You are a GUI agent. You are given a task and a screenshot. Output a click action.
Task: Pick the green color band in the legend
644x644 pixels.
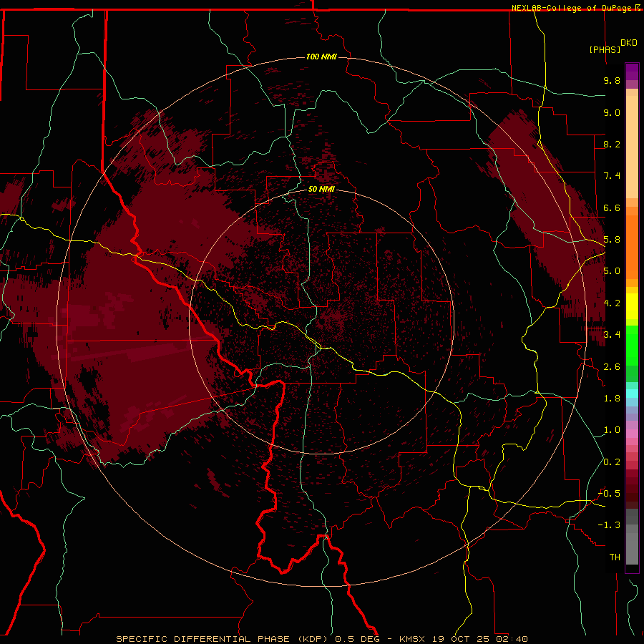click(632, 346)
